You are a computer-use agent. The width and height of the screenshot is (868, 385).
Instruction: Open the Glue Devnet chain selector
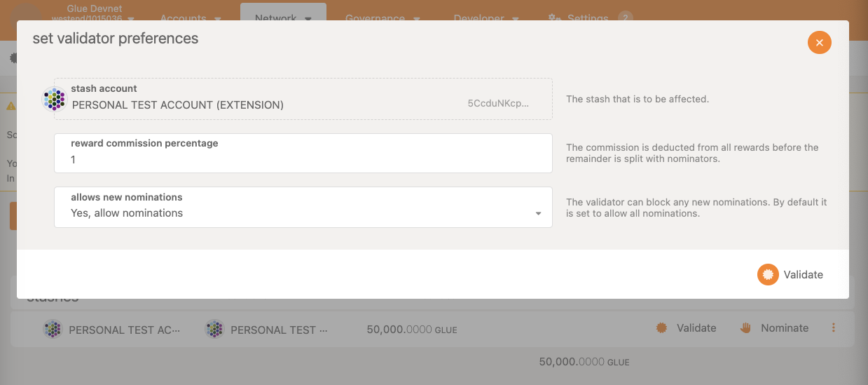pyautogui.click(x=93, y=14)
